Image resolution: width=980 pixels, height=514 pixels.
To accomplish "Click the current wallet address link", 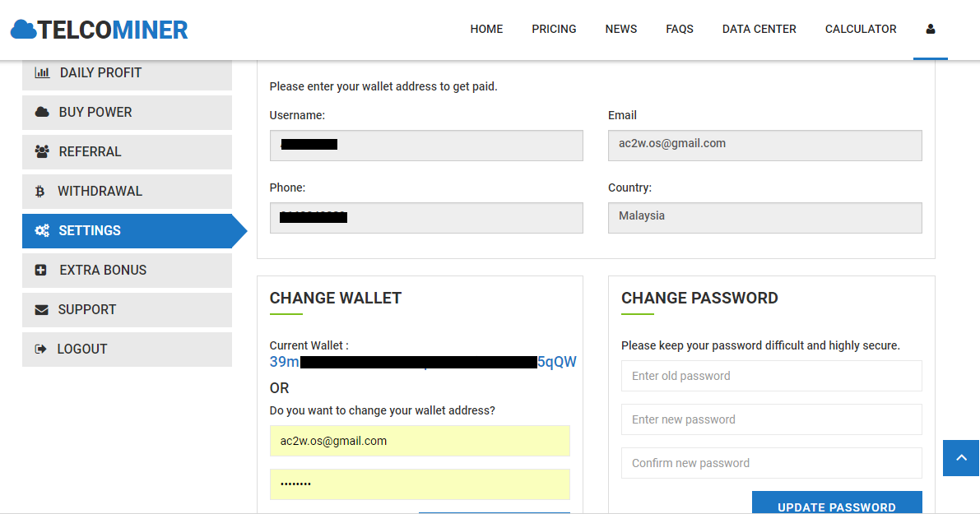I will click(x=423, y=362).
